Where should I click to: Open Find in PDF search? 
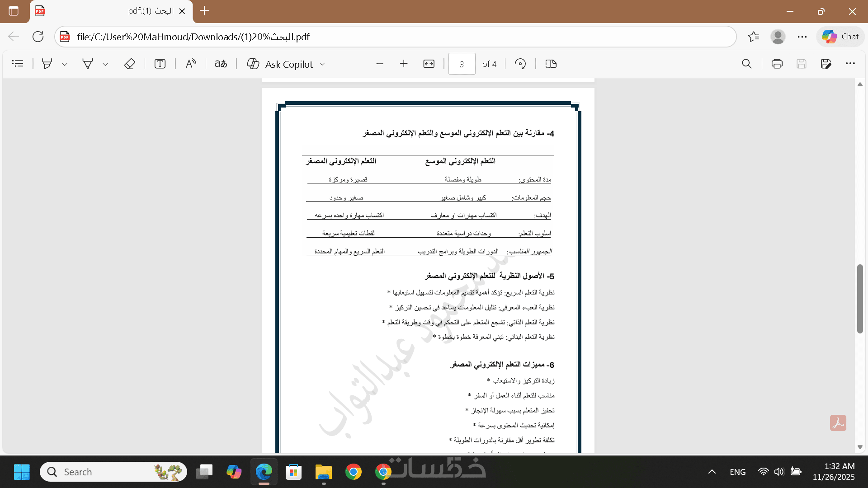click(747, 64)
